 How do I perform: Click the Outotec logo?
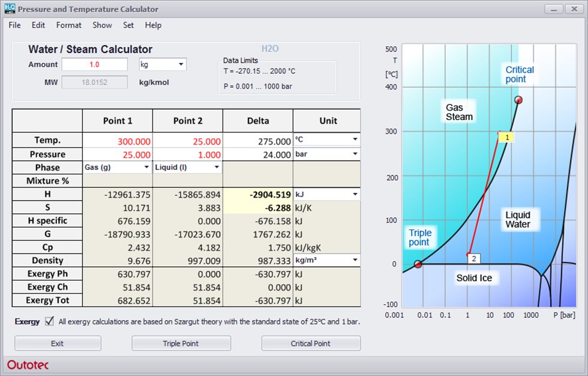pos(28,365)
